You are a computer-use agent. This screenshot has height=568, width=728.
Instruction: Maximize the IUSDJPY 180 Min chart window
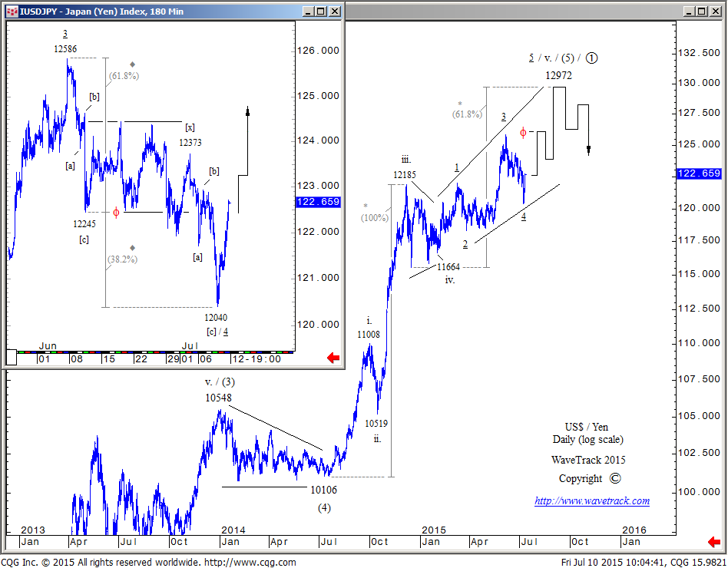(320, 12)
